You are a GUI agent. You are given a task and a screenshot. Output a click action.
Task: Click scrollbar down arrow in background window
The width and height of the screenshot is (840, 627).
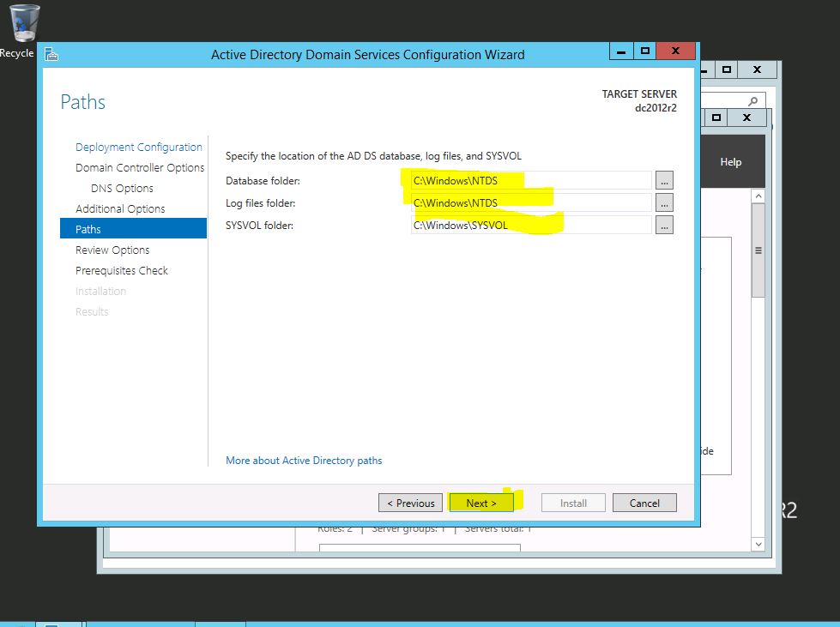(x=758, y=544)
